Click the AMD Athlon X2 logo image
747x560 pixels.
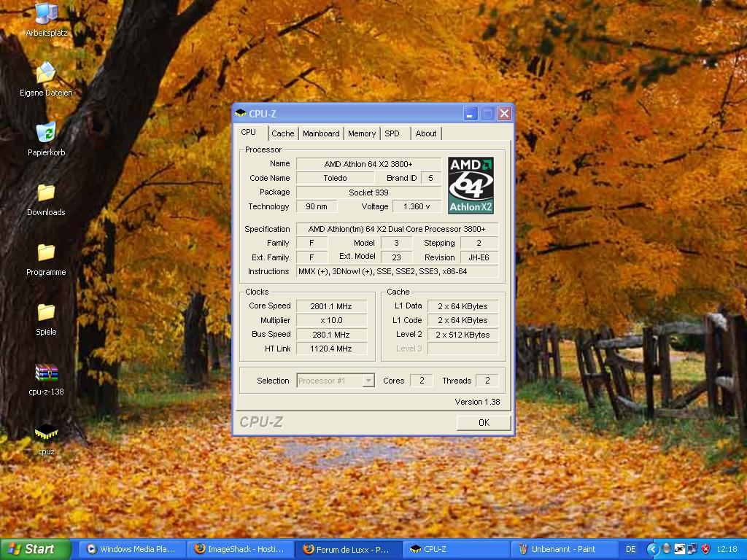[471, 185]
